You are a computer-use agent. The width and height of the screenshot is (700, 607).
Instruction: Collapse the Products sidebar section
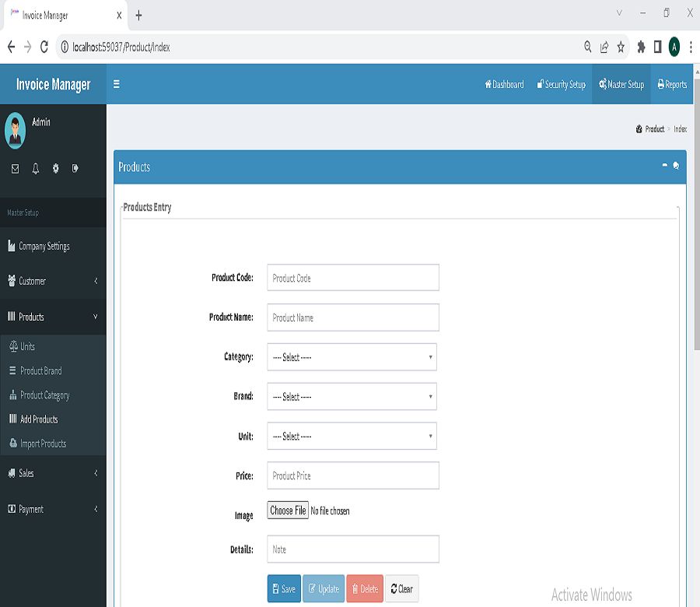[x=53, y=317]
